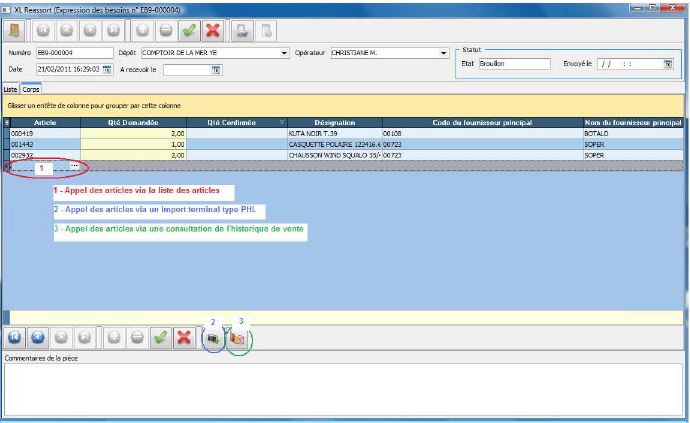
Task: Open PHL terminal import icon
Action: pyautogui.click(x=213, y=338)
